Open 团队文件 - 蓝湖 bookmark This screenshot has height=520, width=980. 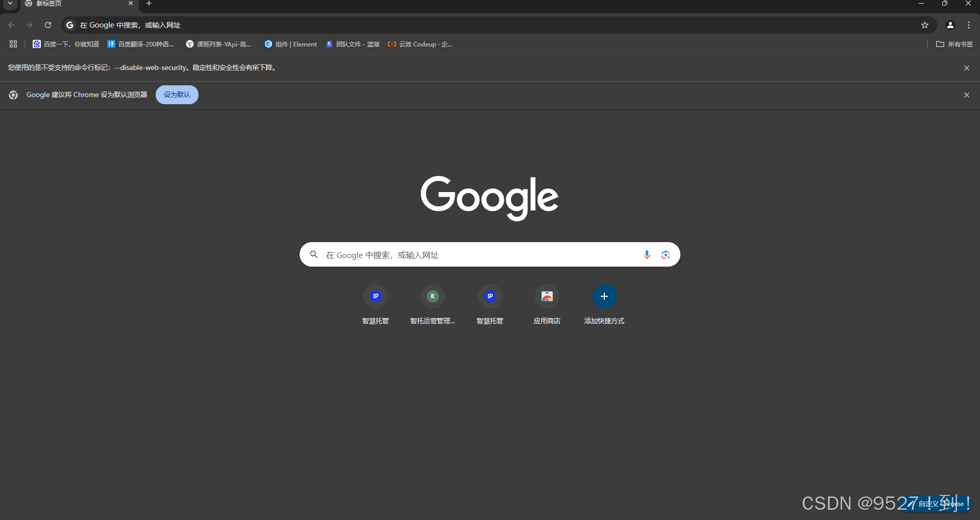353,44
